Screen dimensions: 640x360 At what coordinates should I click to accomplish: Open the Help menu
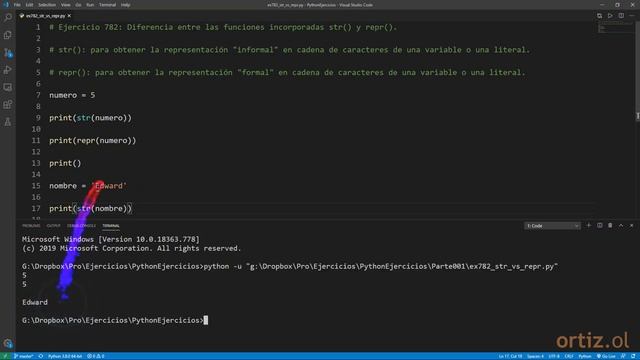coord(125,5)
